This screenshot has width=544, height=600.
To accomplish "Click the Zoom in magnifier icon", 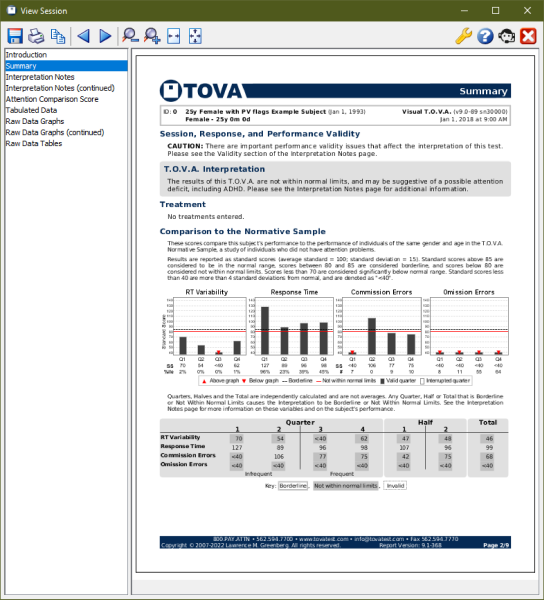I will tap(152, 36).
